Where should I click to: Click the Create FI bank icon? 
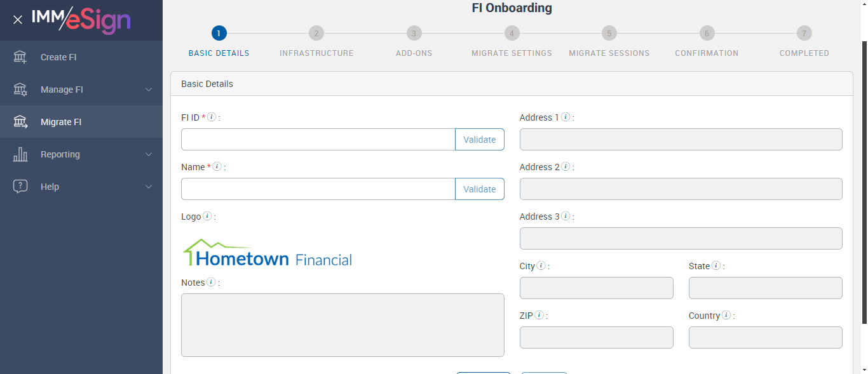click(x=20, y=57)
